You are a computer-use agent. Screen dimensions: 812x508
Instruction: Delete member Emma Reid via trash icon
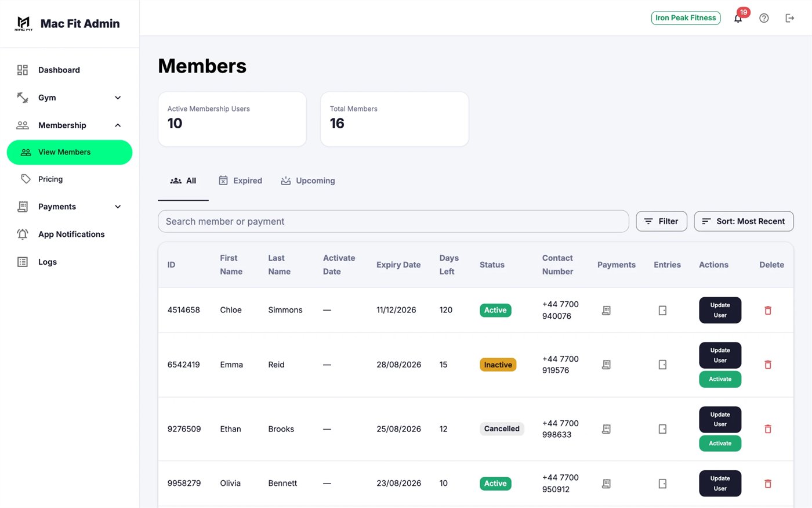(768, 365)
